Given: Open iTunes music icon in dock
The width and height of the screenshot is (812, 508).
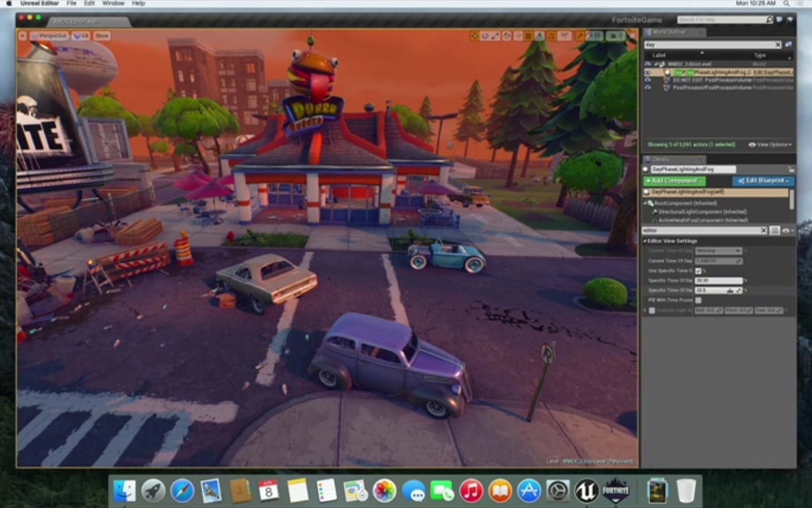Looking at the screenshot, I should coord(471,491).
